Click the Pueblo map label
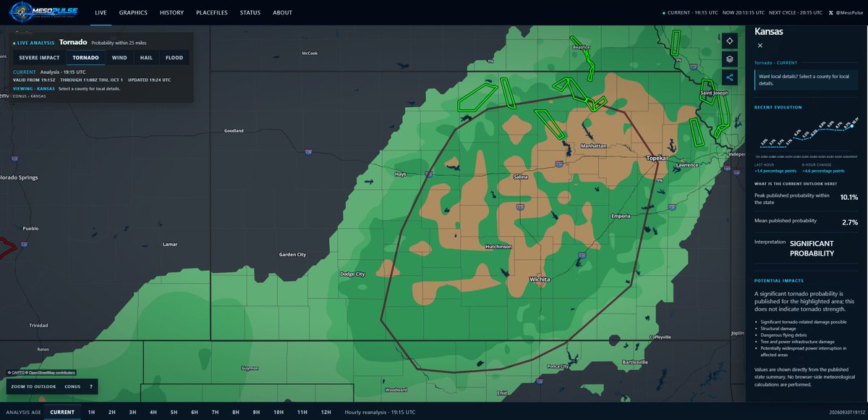 30,228
